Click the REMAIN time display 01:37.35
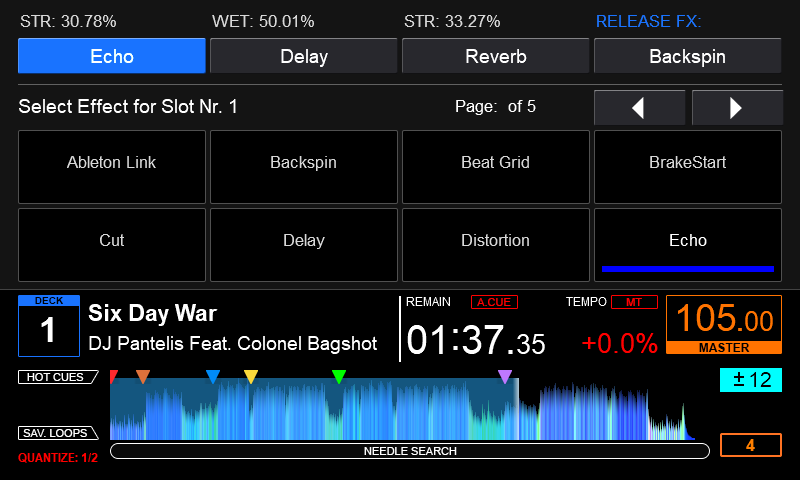This screenshot has height=480, width=800. coord(476,340)
